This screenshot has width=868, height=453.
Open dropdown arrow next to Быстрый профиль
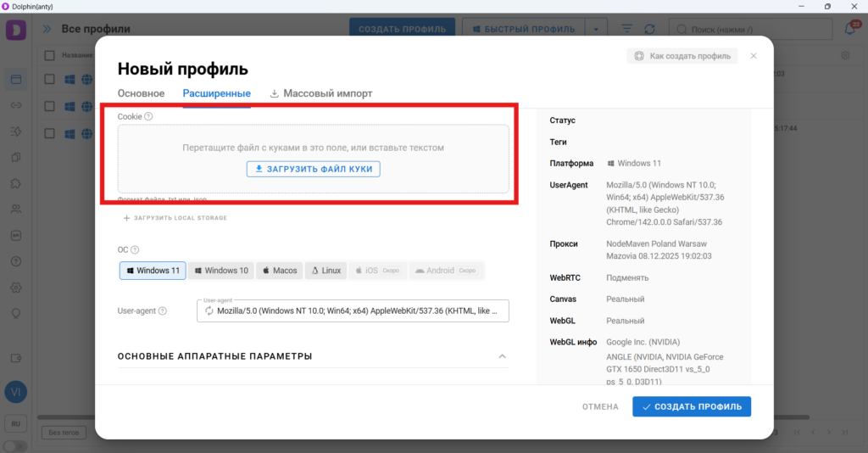pos(596,29)
